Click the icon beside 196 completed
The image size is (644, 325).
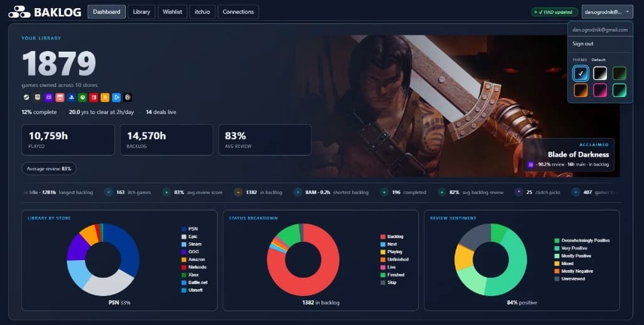click(384, 192)
